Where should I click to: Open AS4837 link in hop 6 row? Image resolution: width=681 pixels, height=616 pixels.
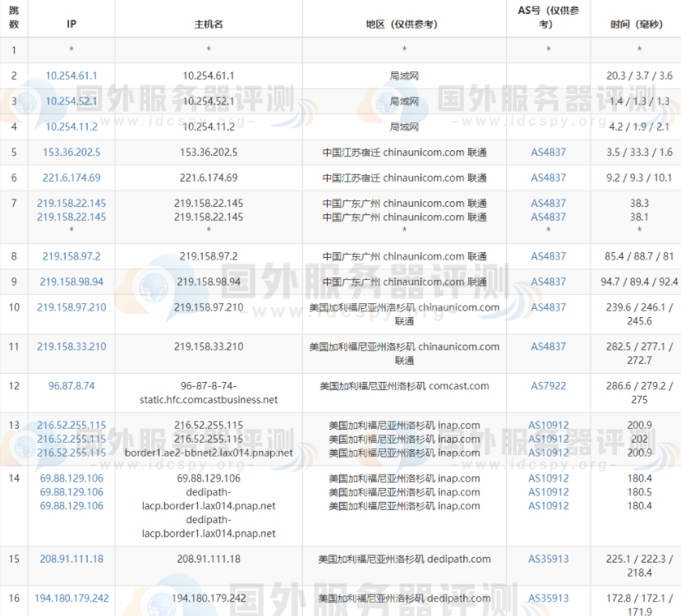coord(548,178)
